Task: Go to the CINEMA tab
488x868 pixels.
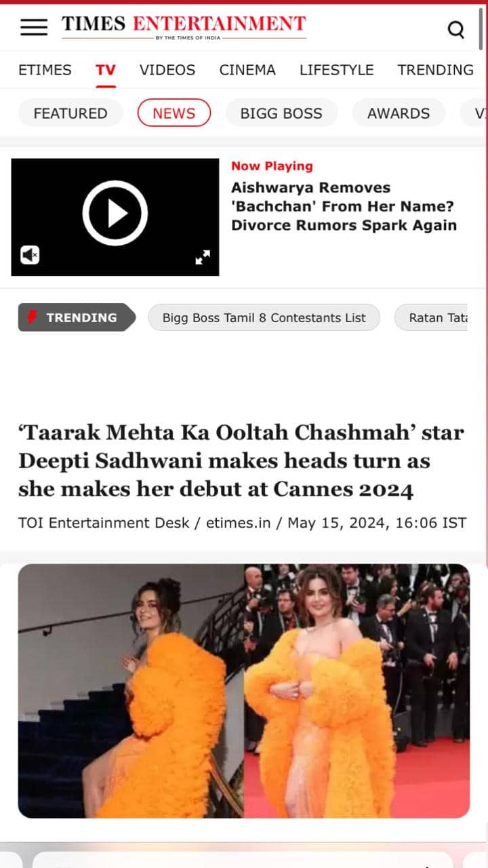Action: (x=247, y=70)
